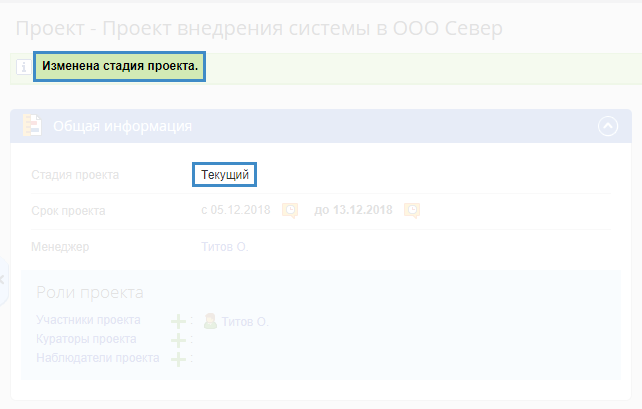
Task: Click the start date с 05.12.2018
Action: (237, 210)
